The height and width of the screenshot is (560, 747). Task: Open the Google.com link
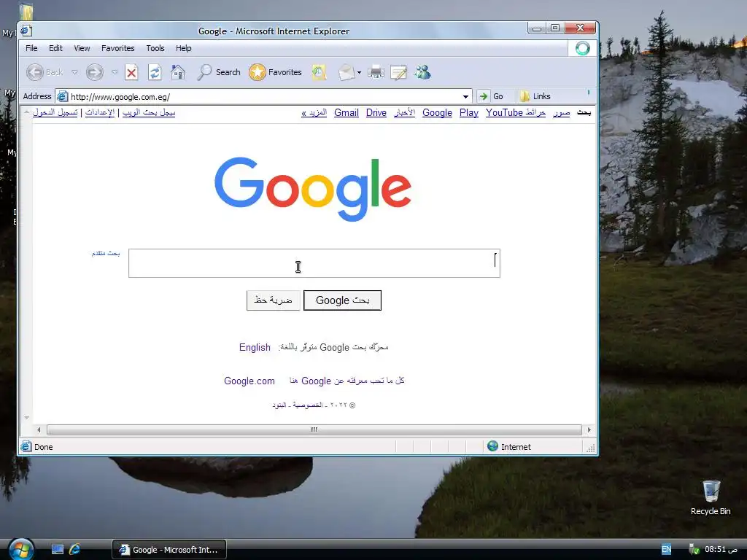click(249, 381)
